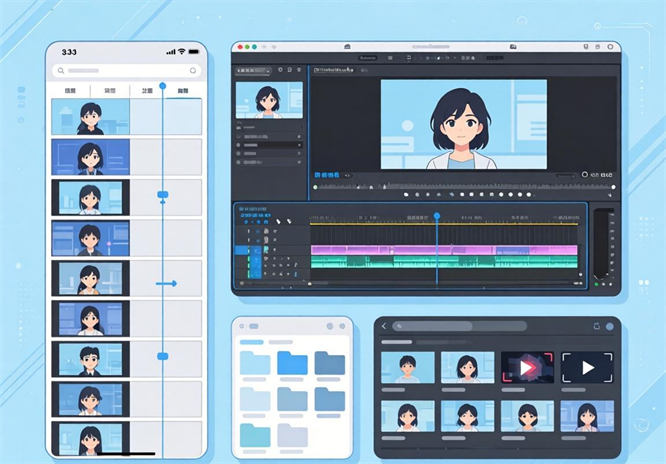
Task: Click the home icon in the editor title bar
Action: [x=347, y=47]
